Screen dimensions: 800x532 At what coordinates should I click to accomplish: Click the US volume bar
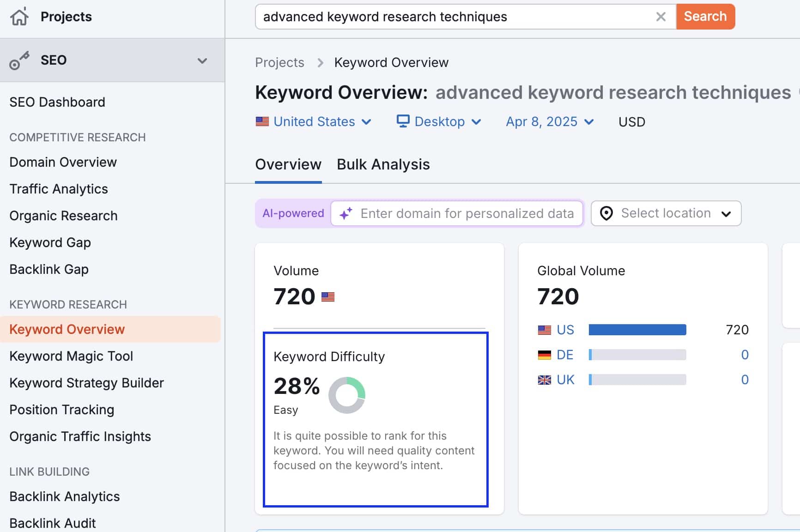[637, 330]
